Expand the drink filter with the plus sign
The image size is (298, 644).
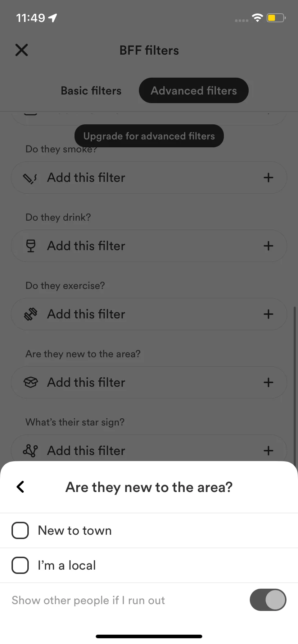pyautogui.click(x=268, y=246)
